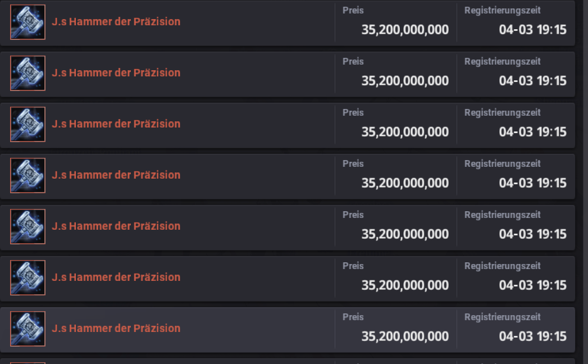Click the item name in the highlighted bottom listing
This screenshot has width=588, height=364.
[116, 328]
